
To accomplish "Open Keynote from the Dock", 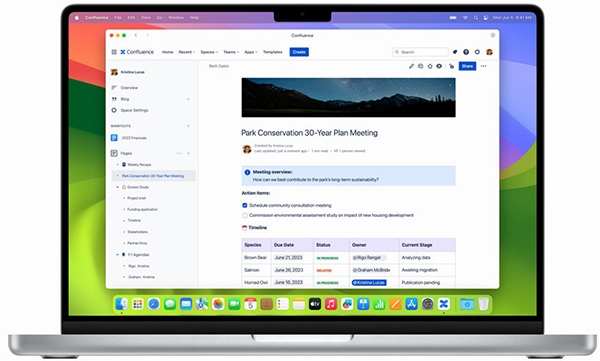I will point(363,304).
